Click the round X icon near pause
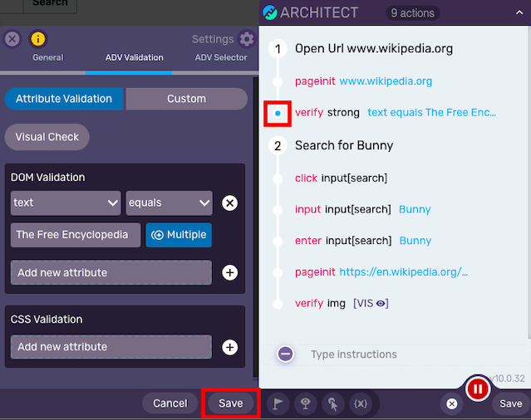The image size is (531, 420). click(452, 403)
